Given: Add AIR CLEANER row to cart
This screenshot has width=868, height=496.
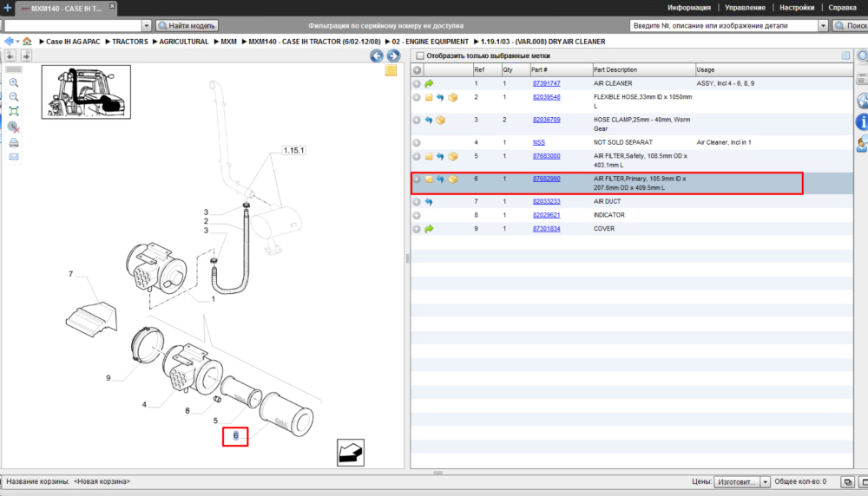Looking at the screenshot, I should click(417, 84).
